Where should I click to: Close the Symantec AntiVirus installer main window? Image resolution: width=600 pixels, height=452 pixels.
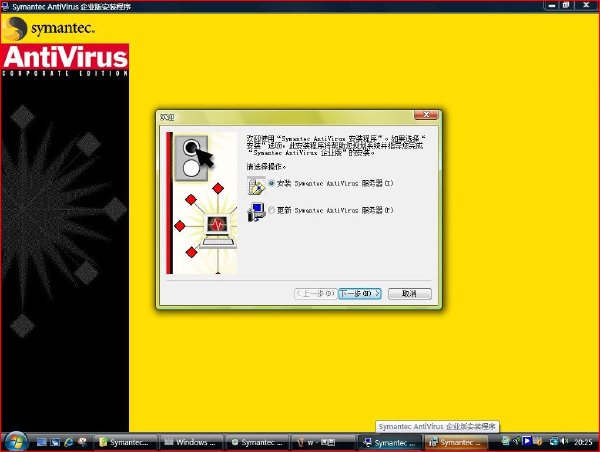(586, 5)
